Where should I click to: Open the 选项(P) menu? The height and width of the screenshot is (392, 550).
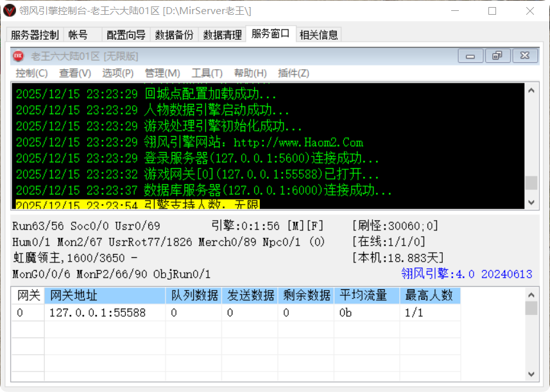117,72
